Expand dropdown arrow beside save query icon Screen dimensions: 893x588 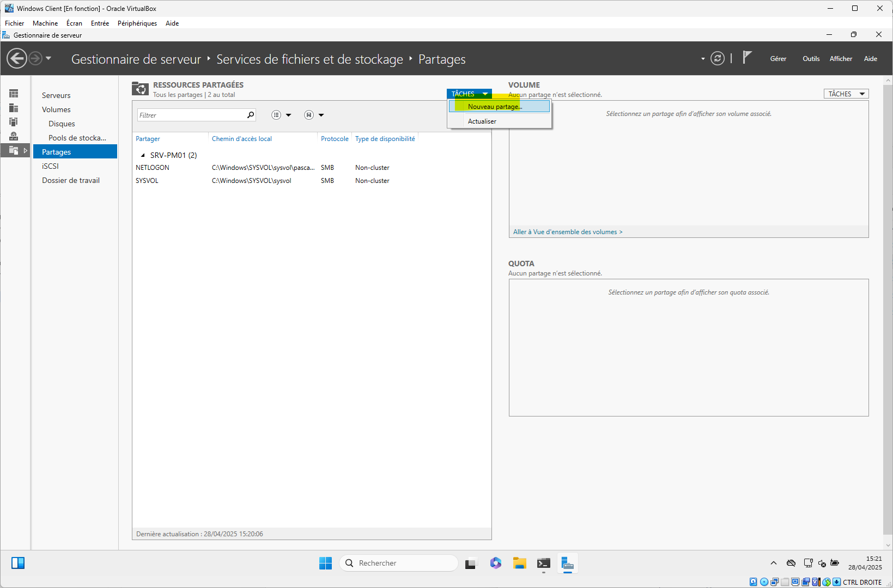[321, 115]
